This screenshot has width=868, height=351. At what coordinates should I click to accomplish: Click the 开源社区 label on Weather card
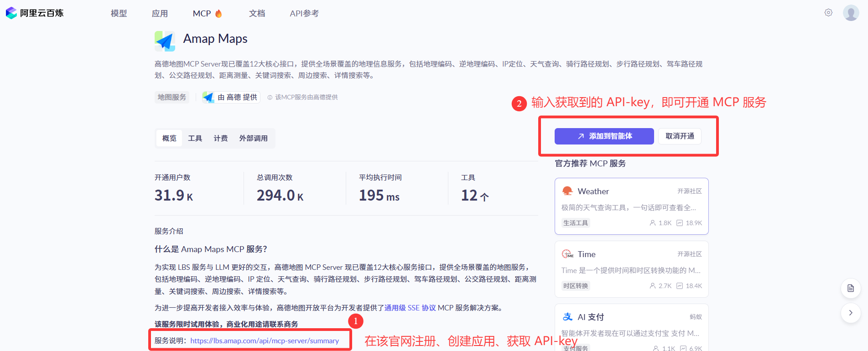coord(689,191)
